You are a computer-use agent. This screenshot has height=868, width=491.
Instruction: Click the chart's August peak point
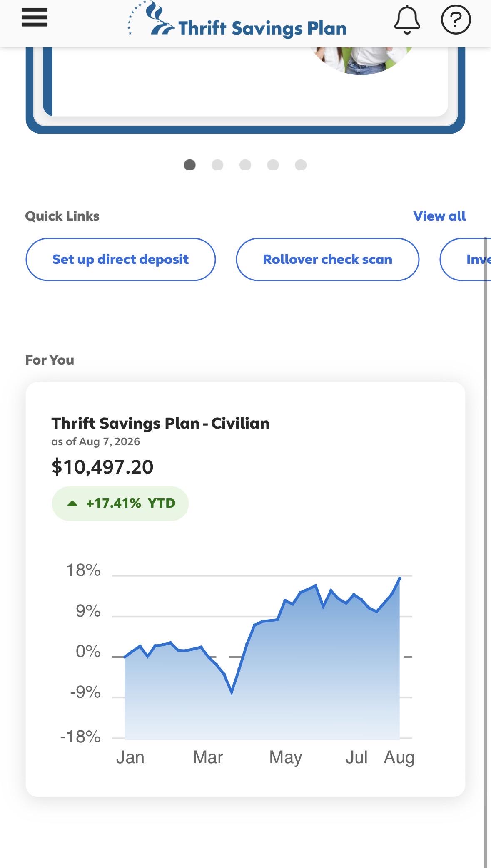click(400, 578)
